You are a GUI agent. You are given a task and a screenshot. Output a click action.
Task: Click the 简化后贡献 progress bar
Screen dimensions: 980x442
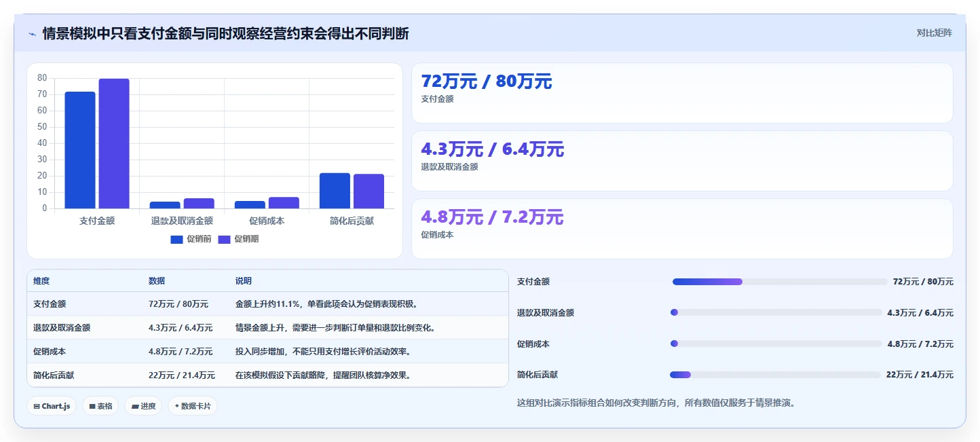pyautogui.click(x=775, y=375)
